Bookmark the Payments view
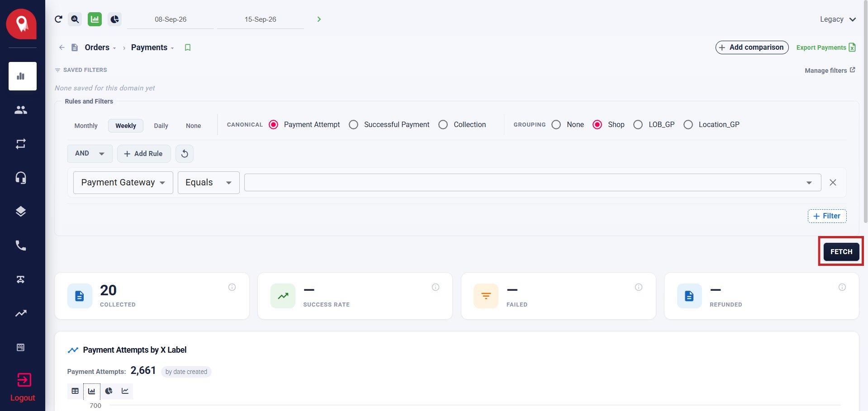The height and width of the screenshot is (411, 868). 188,47
